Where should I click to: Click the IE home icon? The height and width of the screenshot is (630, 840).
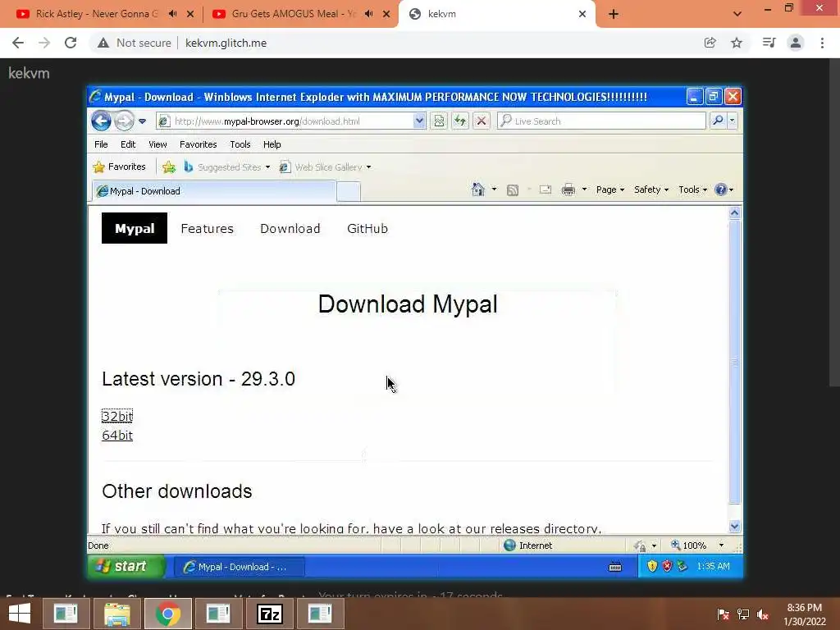point(478,189)
